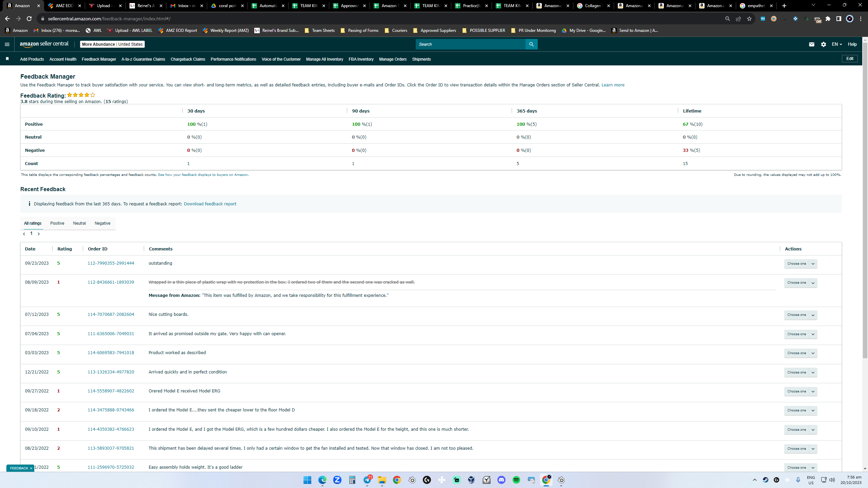The image size is (868, 488).
Task: Open Discord from the taskbar
Action: [x=501, y=480]
